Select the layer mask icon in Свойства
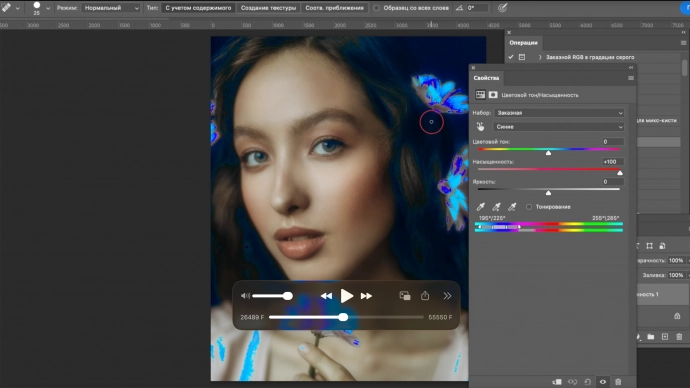The width and height of the screenshot is (690, 388). tap(493, 95)
